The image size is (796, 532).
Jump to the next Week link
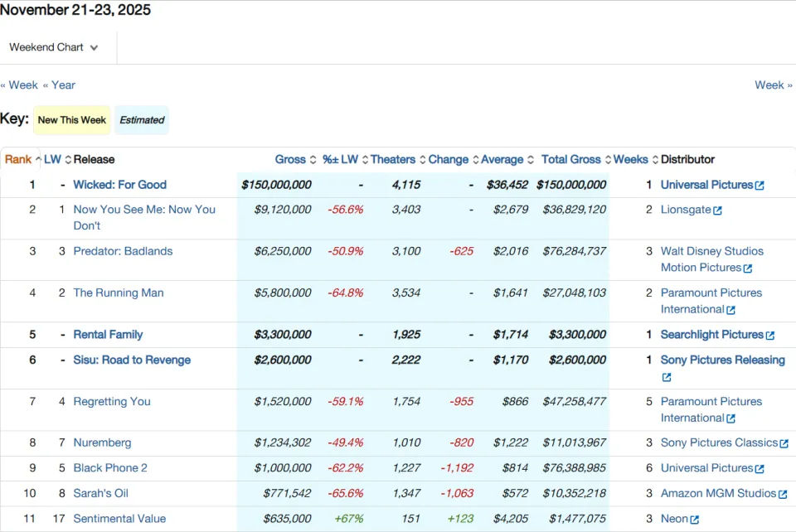(773, 85)
